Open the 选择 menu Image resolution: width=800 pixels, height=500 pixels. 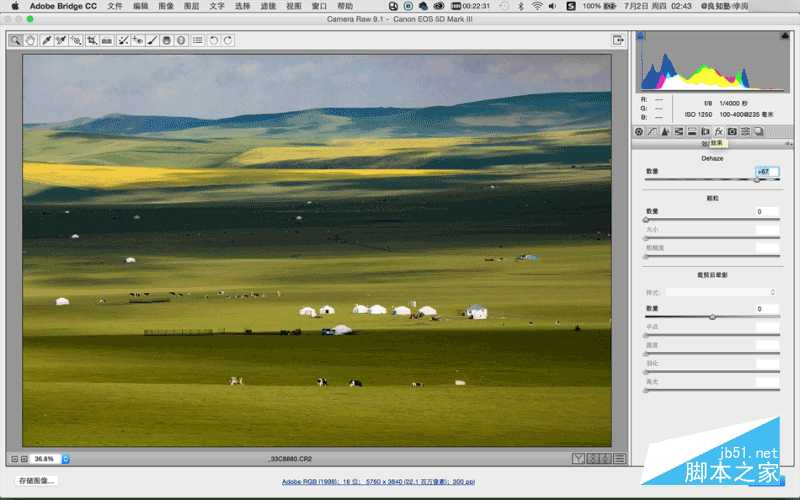[x=243, y=6]
